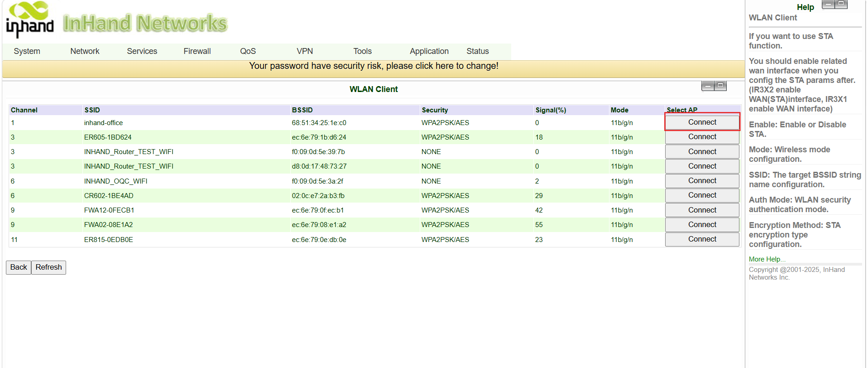This screenshot has height=368, width=868.
Task: Open the Services menu
Action: [x=142, y=51]
